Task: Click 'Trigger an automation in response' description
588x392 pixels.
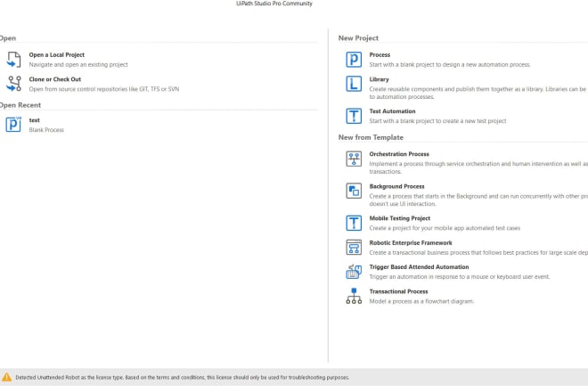Action: [x=460, y=276]
